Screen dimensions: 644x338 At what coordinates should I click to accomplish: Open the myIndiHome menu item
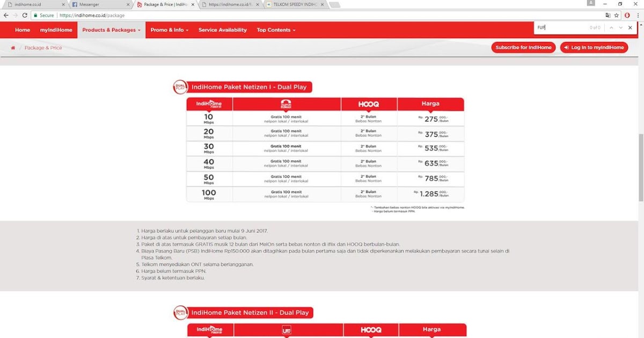(x=56, y=30)
